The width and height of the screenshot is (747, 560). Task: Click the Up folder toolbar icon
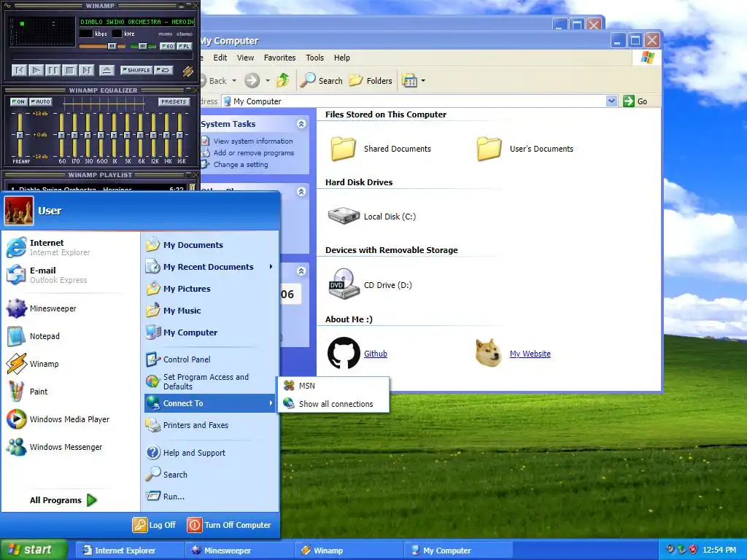[x=283, y=80]
